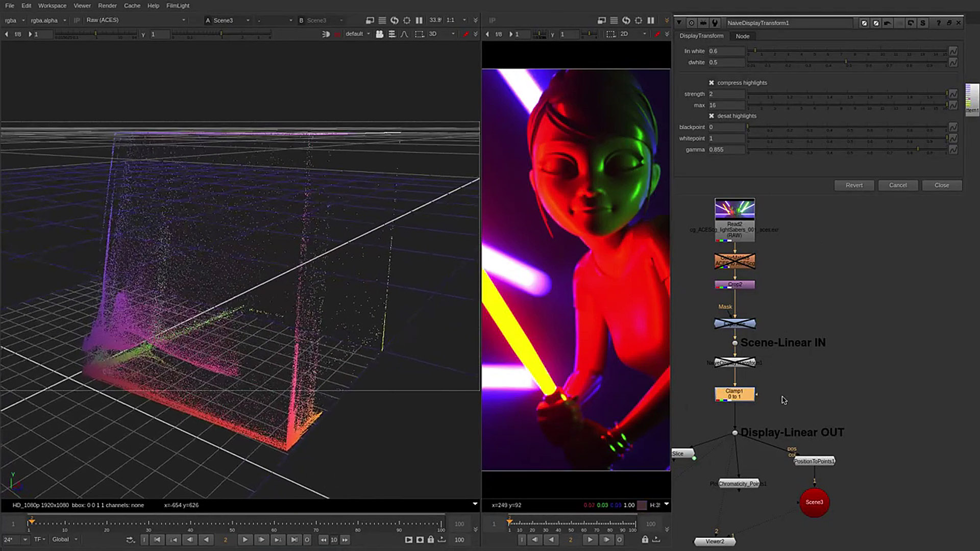
Task: Play backward in left viewer timeline
Action: [206, 540]
